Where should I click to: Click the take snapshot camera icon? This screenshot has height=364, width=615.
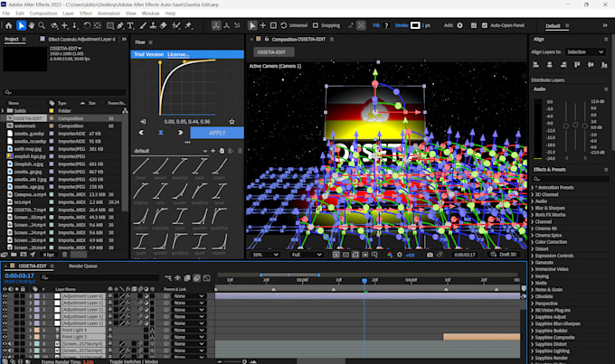click(430, 255)
